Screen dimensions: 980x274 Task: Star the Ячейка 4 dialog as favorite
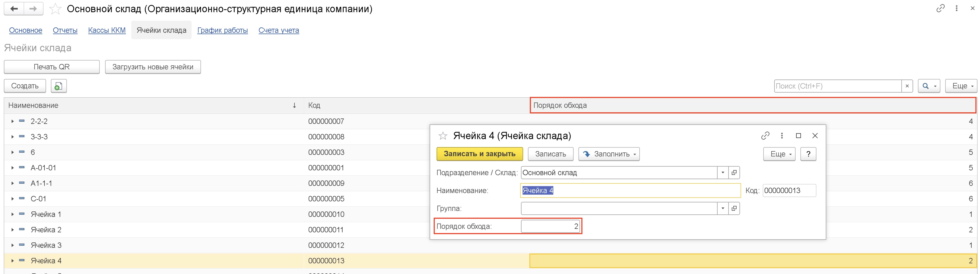click(x=443, y=136)
